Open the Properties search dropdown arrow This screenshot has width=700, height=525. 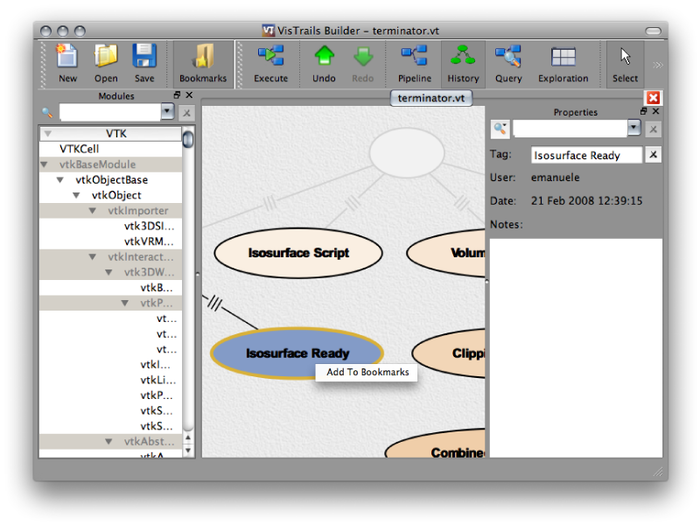click(633, 129)
